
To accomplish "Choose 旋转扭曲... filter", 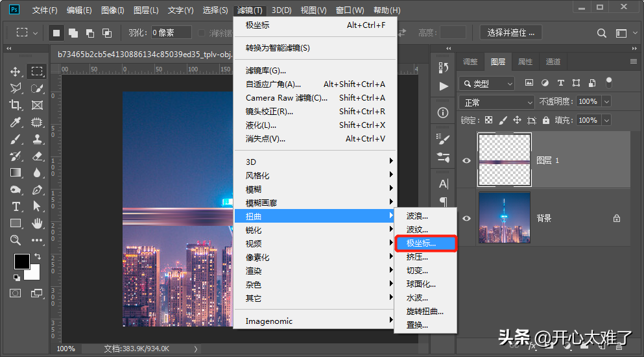I will coord(425,312).
